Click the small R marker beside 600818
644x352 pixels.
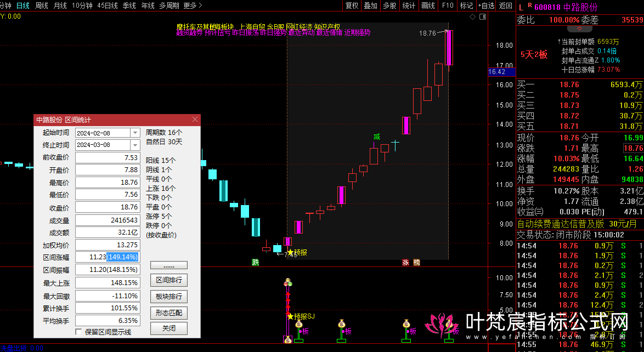[x=530, y=5]
